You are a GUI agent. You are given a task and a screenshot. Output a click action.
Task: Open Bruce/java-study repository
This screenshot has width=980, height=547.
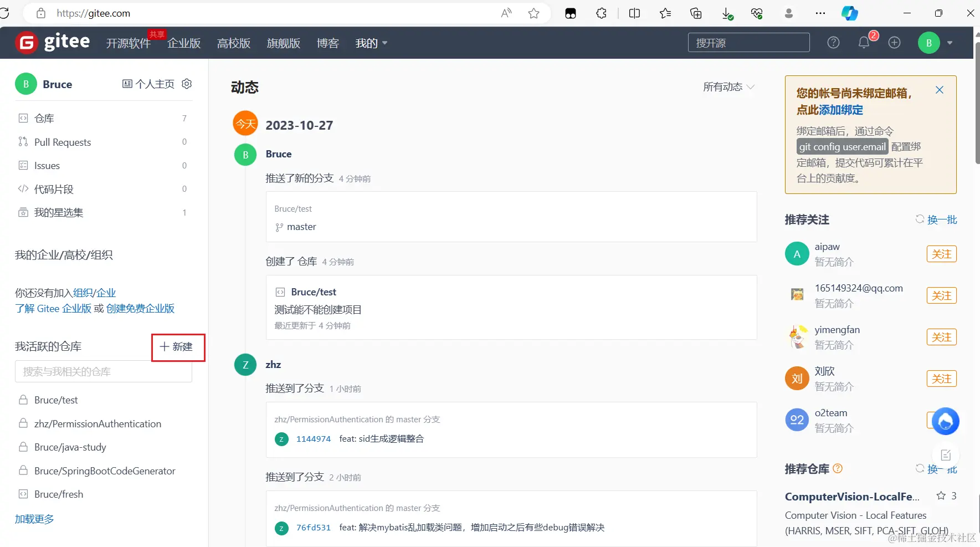[x=70, y=447]
